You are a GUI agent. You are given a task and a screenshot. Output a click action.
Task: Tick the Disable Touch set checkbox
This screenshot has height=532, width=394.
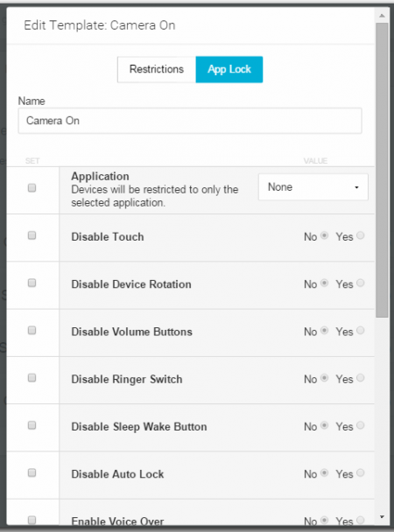click(32, 235)
